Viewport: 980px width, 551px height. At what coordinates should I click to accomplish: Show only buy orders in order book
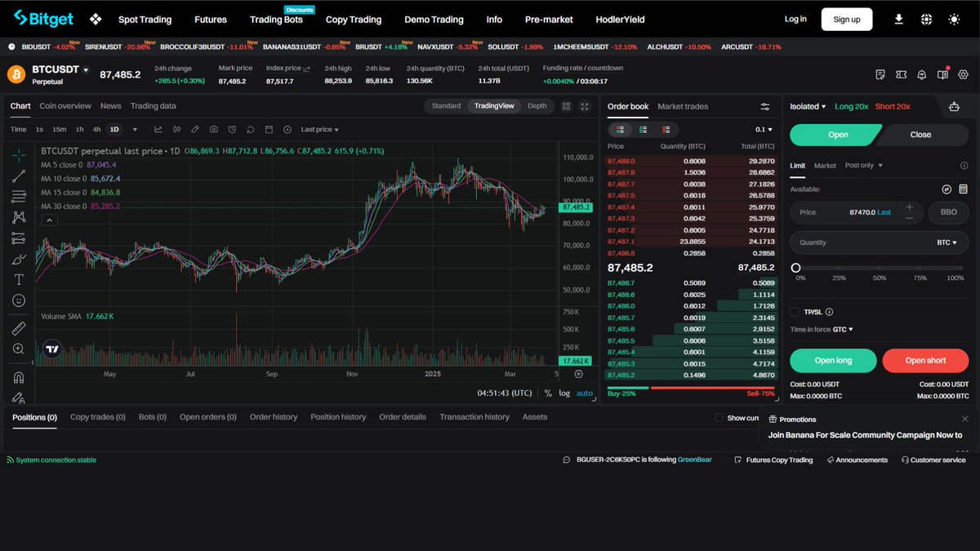pyautogui.click(x=644, y=129)
